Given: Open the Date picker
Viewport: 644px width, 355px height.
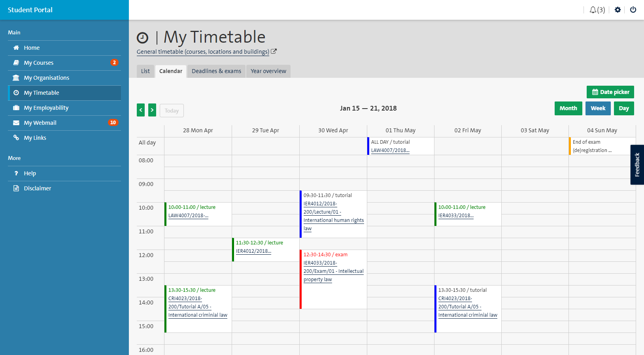Looking at the screenshot, I should (610, 92).
